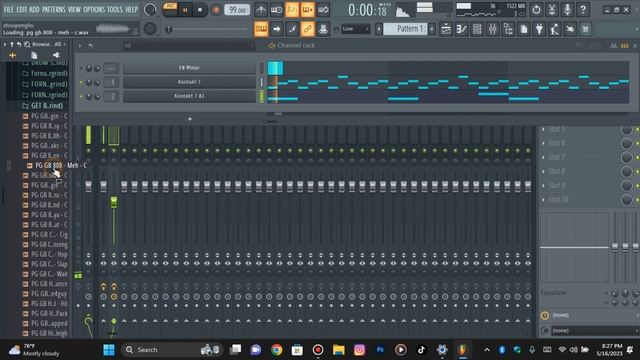The image size is (640, 360).
Task: Pause playback with the pause button
Action: coord(185,10)
